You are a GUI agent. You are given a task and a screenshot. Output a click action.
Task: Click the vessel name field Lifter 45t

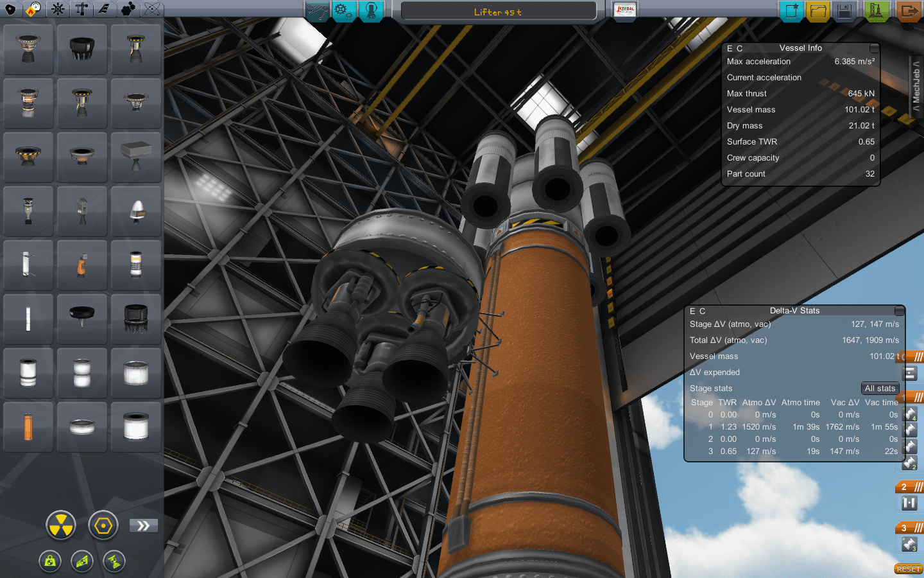point(499,10)
